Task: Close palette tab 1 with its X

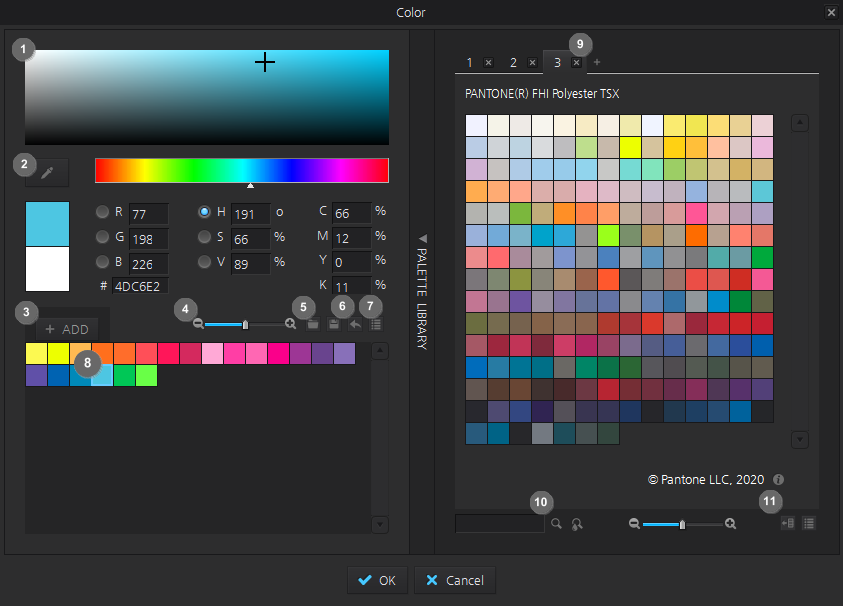Action: coord(488,62)
